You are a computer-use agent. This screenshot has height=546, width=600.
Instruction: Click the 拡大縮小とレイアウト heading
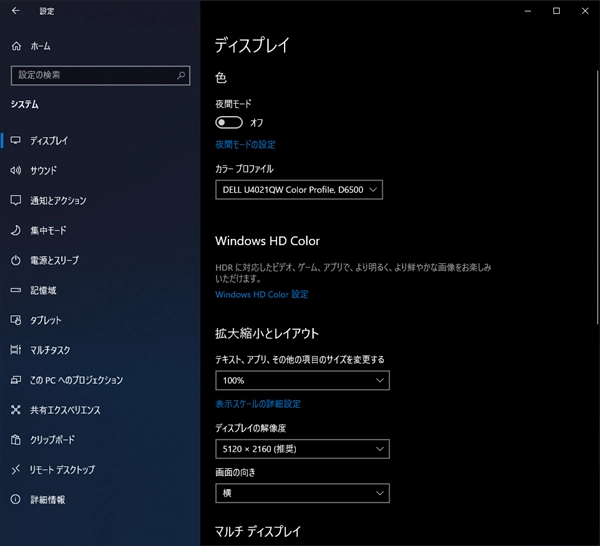tap(267, 334)
